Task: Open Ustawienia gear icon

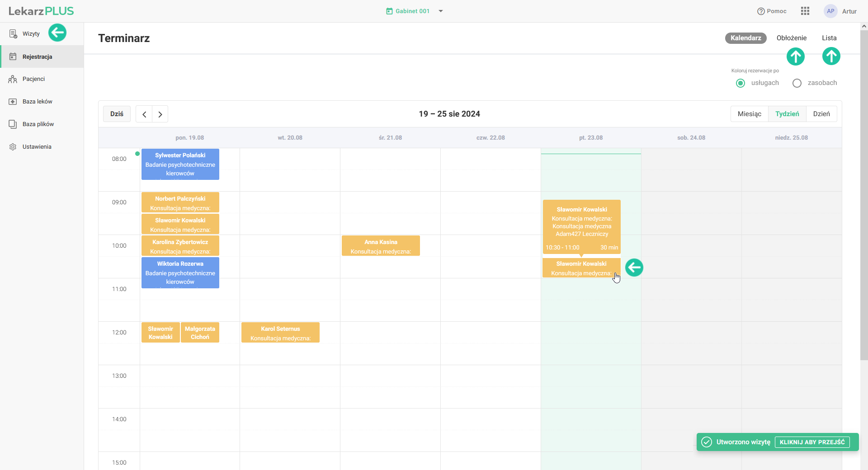Action: click(x=13, y=147)
